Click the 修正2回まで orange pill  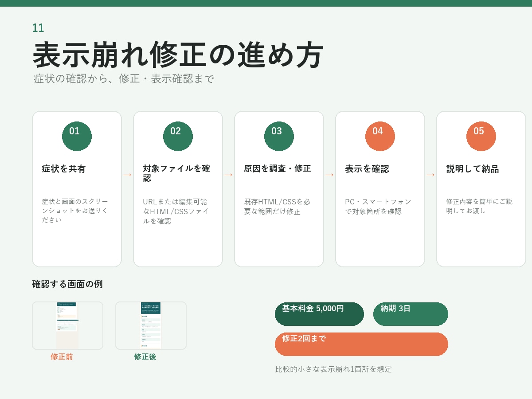(x=361, y=344)
